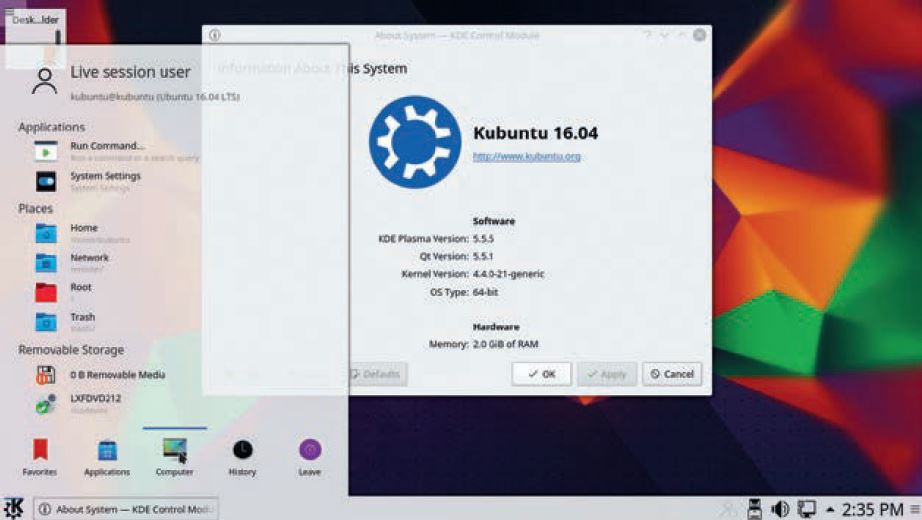Open the desktop folder widget menu icon

pyautogui.click(x=9, y=13)
